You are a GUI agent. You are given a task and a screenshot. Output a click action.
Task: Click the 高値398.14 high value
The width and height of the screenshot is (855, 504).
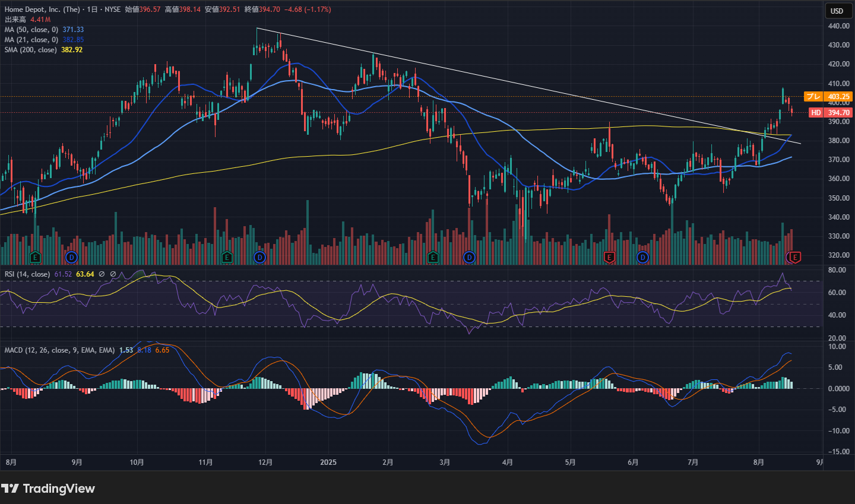tap(182, 9)
